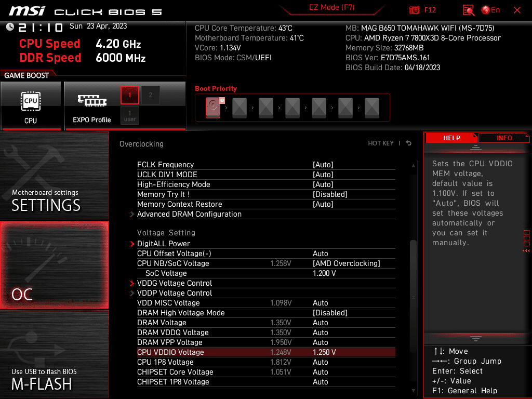The height and width of the screenshot is (399, 532).
Task: Open the M-FLASH BIOS flashing section
Action: click(54, 354)
